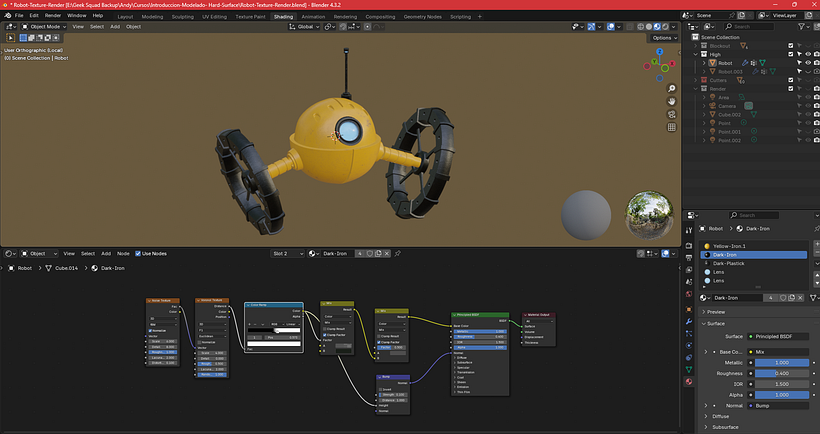Open the Render menu

click(53, 16)
